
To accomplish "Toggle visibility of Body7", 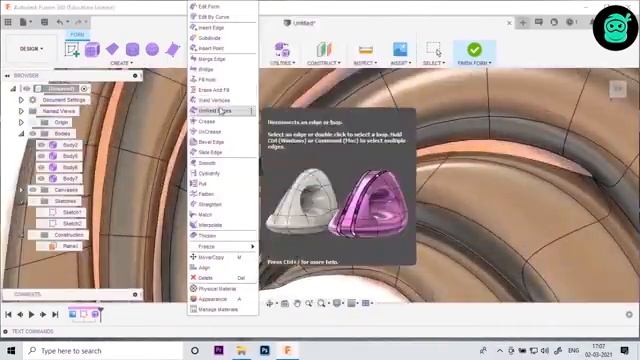I will coord(41,178).
